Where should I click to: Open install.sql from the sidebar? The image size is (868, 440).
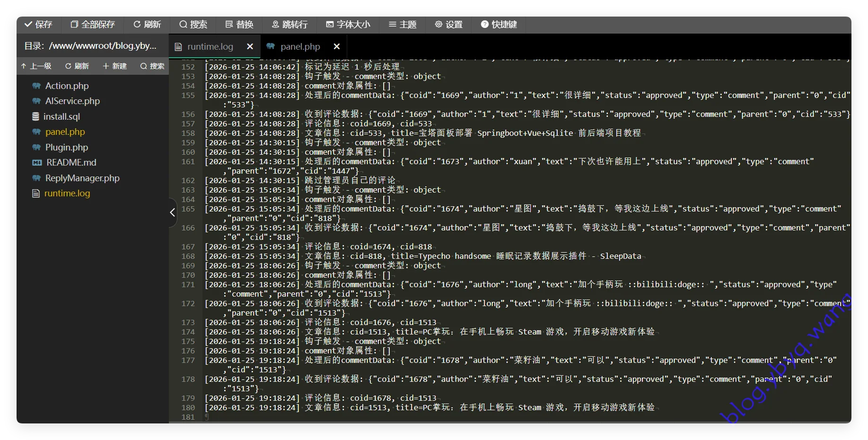pyautogui.click(x=62, y=116)
